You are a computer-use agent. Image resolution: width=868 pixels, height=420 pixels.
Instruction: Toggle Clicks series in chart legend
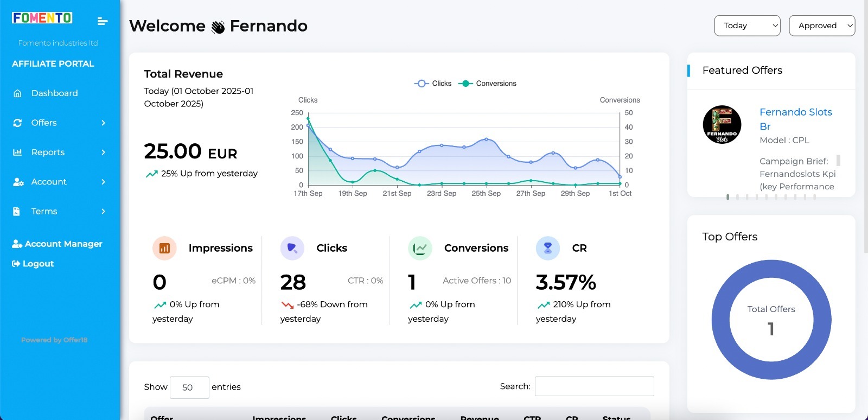click(x=433, y=84)
